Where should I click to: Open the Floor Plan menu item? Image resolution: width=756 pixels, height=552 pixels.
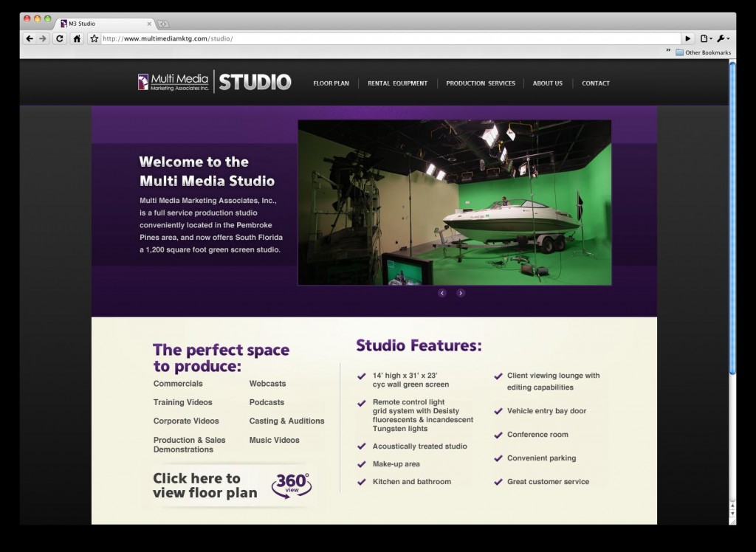pos(331,83)
